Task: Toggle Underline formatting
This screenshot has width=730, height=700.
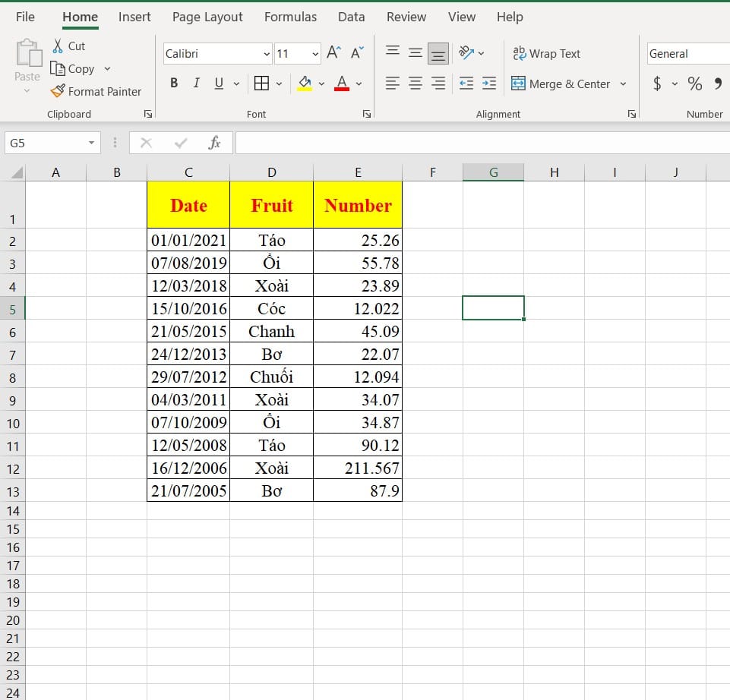Action: click(x=219, y=84)
